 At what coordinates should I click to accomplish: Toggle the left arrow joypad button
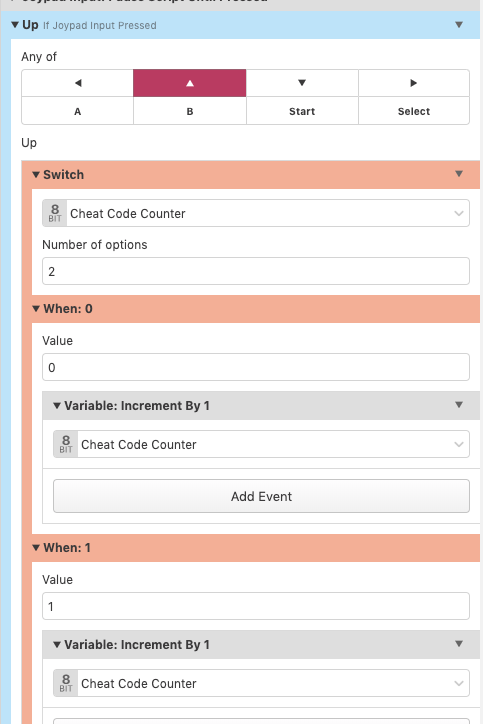(x=78, y=83)
